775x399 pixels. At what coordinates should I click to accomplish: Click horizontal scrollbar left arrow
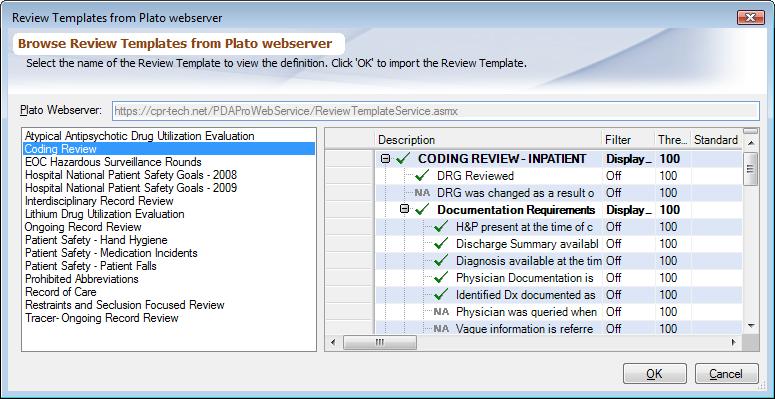click(x=333, y=342)
